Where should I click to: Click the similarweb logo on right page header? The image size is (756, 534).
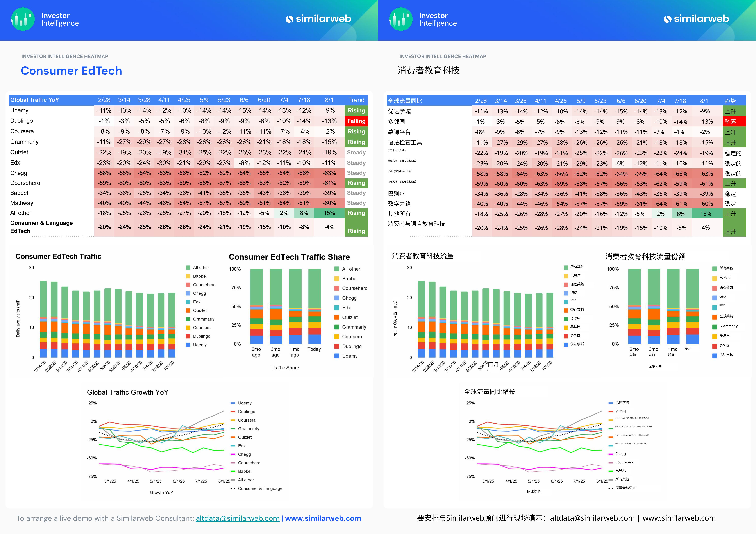pyautogui.click(x=696, y=19)
